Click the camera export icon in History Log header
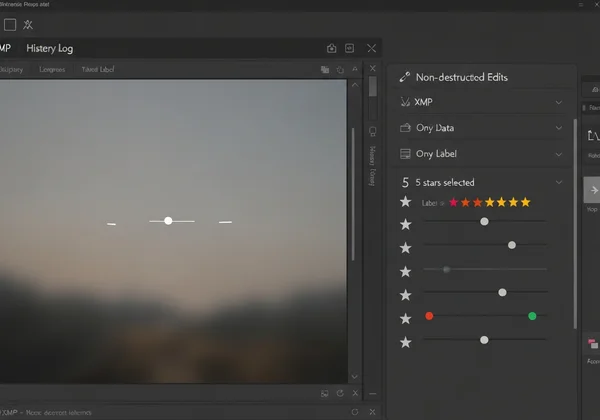The image size is (600, 420). (x=332, y=48)
